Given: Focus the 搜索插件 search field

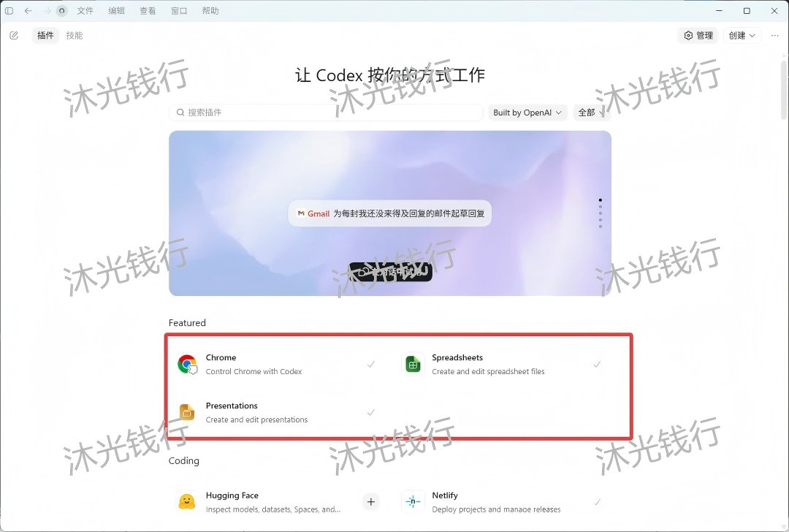Looking at the screenshot, I should coord(326,113).
